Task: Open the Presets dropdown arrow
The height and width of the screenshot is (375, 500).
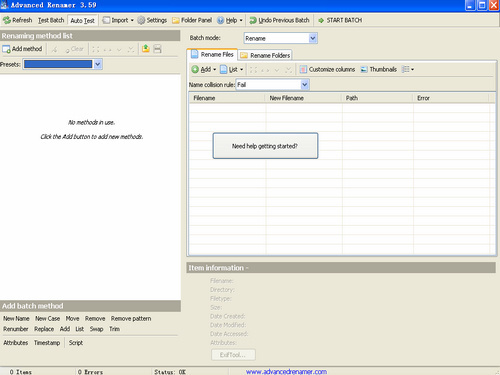Action: point(98,64)
